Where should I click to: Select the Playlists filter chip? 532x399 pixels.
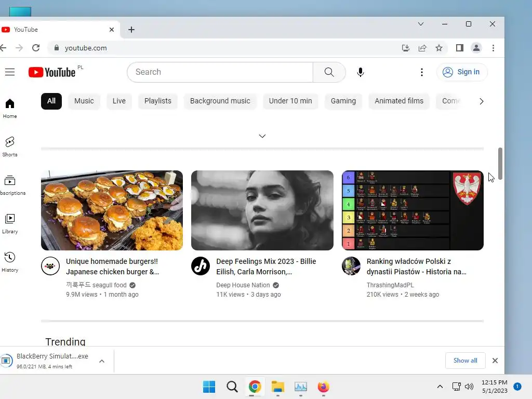[x=158, y=101]
